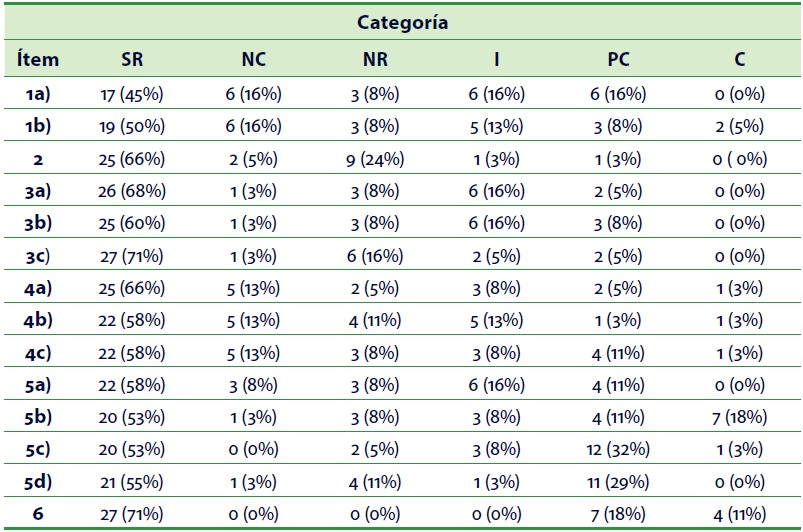Image resolution: width=803 pixels, height=532 pixels.
Task: Select the NC column header
Action: click(254, 59)
